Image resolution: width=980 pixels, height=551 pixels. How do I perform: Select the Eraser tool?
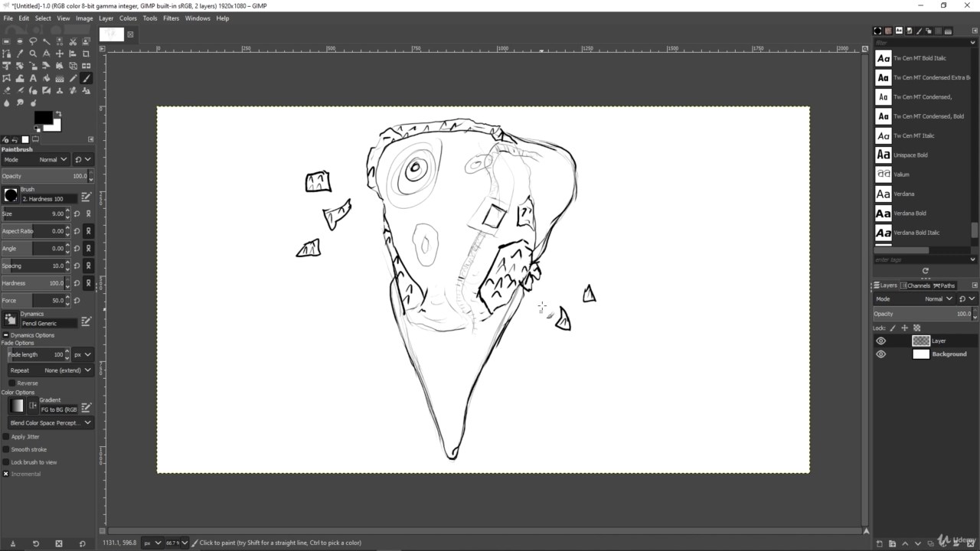pos(6,90)
